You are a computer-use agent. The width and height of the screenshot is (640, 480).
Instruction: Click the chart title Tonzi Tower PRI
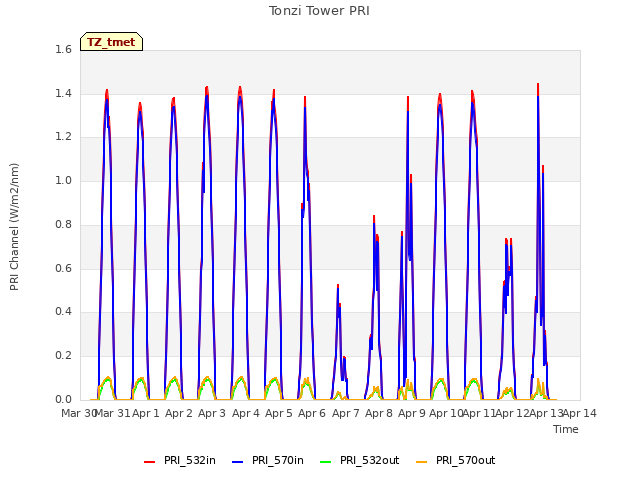319,11
